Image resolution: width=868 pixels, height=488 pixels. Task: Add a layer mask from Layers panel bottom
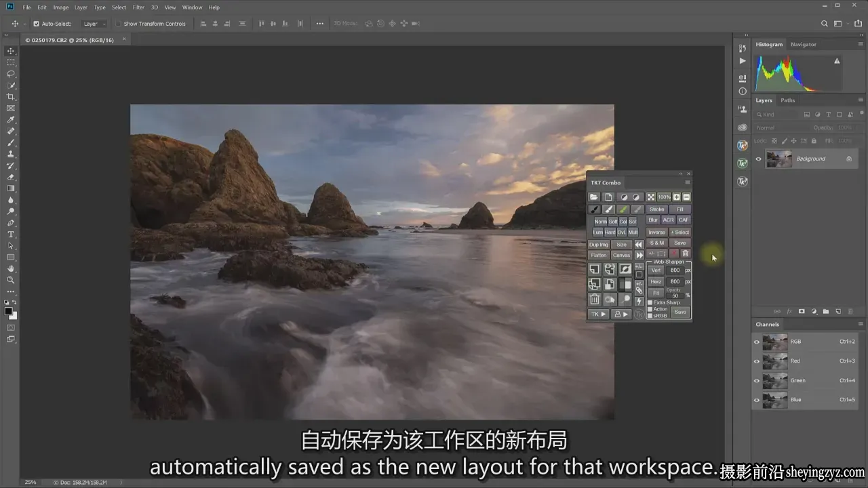click(802, 312)
